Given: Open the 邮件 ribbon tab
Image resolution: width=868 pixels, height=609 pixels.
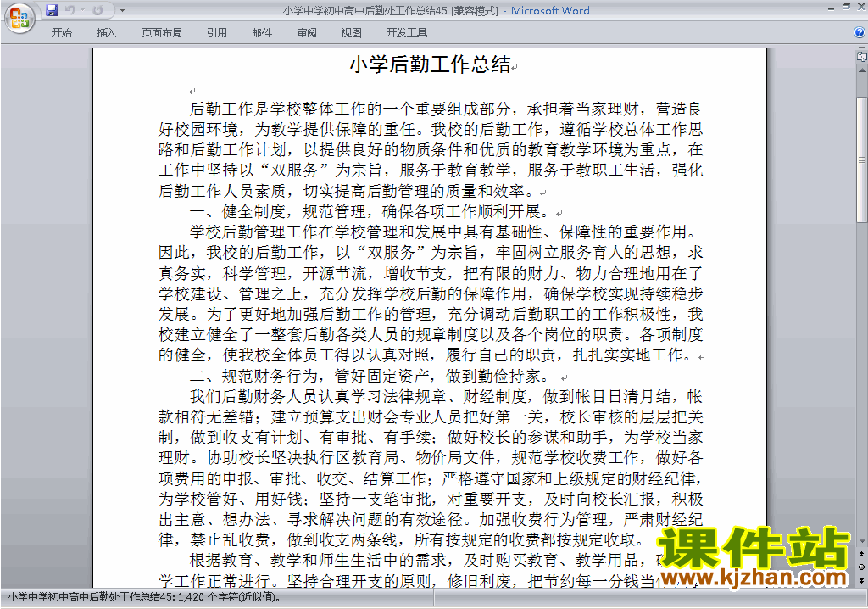Looking at the screenshot, I should 262,33.
